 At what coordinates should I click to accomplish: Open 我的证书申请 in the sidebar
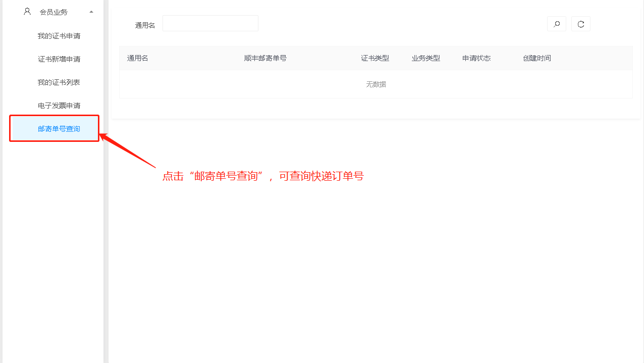click(x=59, y=36)
